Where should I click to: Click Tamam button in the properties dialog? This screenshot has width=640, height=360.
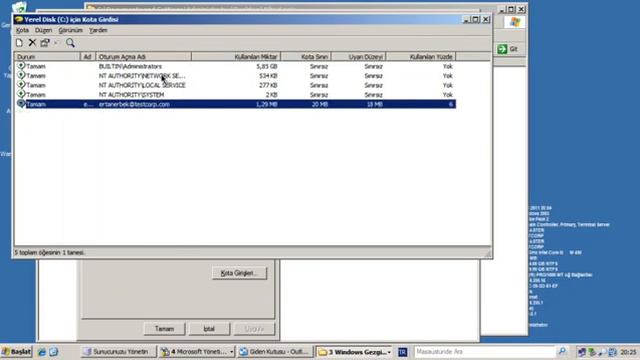[164, 329]
